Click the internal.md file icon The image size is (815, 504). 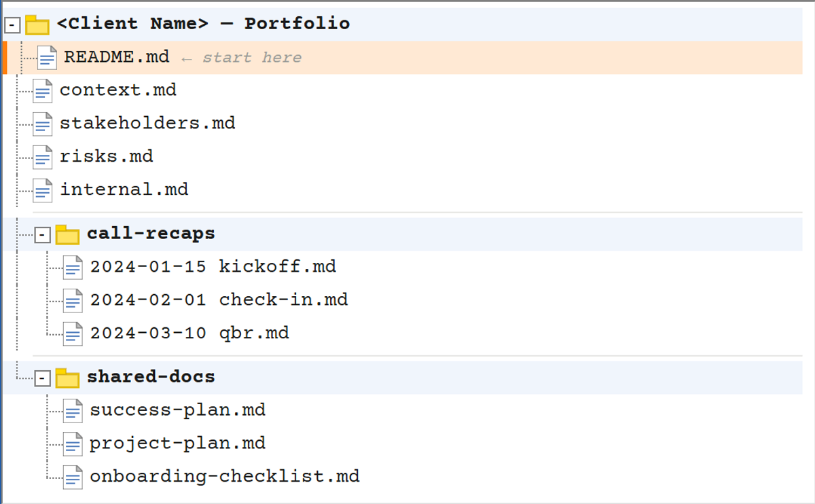(43, 191)
